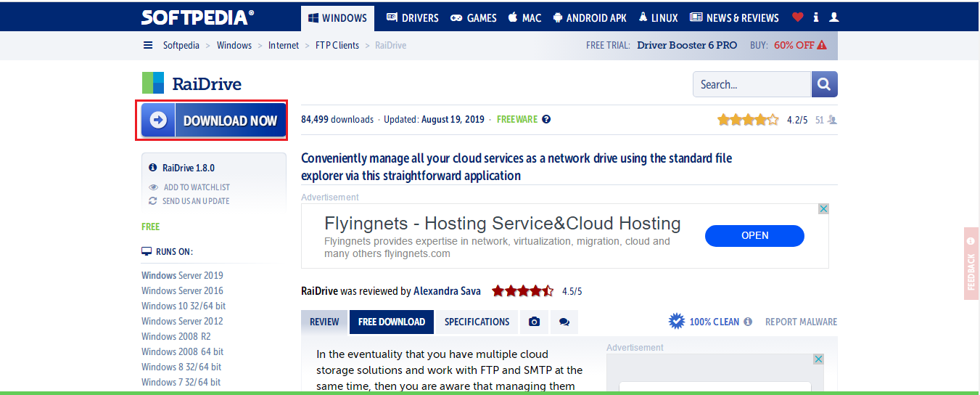Select the WINDOWS category tab
Viewport: 980px width, 395px height.
pyautogui.click(x=337, y=18)
